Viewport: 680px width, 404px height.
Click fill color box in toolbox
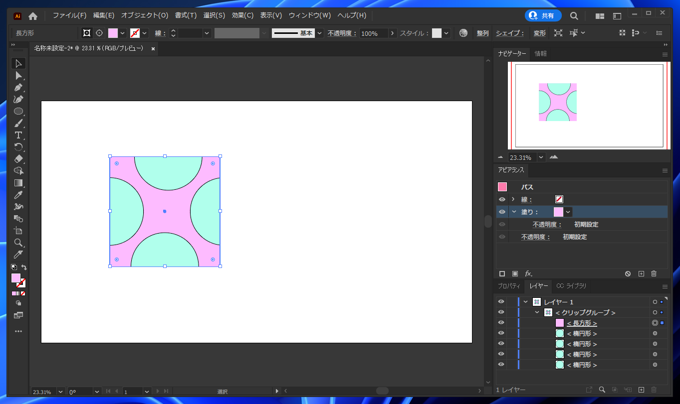[x=16, y=278]
